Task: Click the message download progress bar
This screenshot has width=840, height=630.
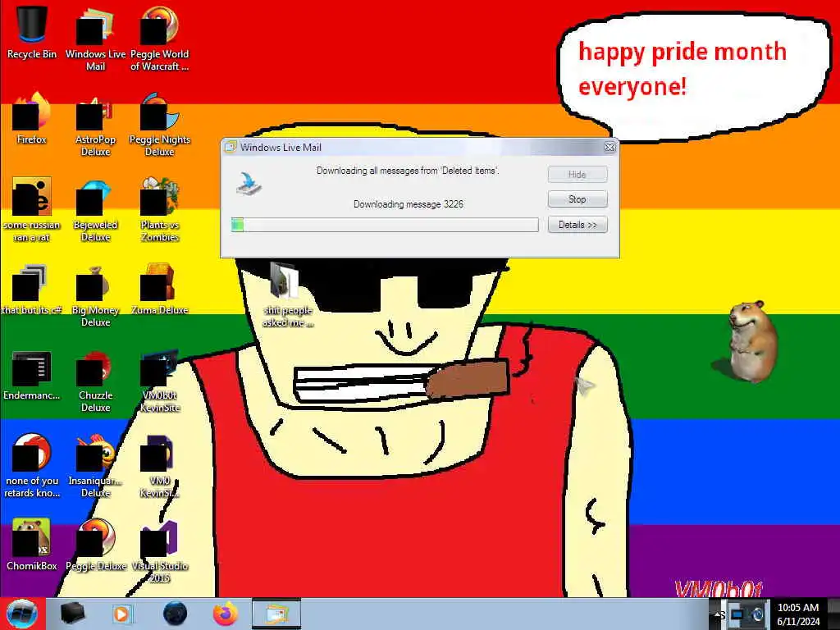Action: pyautogui.click(x=385, y=225)
